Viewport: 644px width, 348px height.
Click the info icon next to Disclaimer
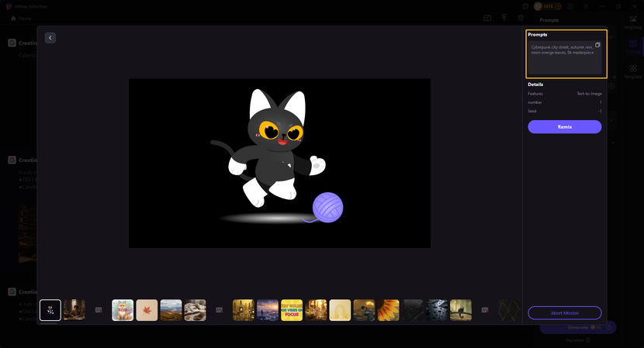coord(588,340)
